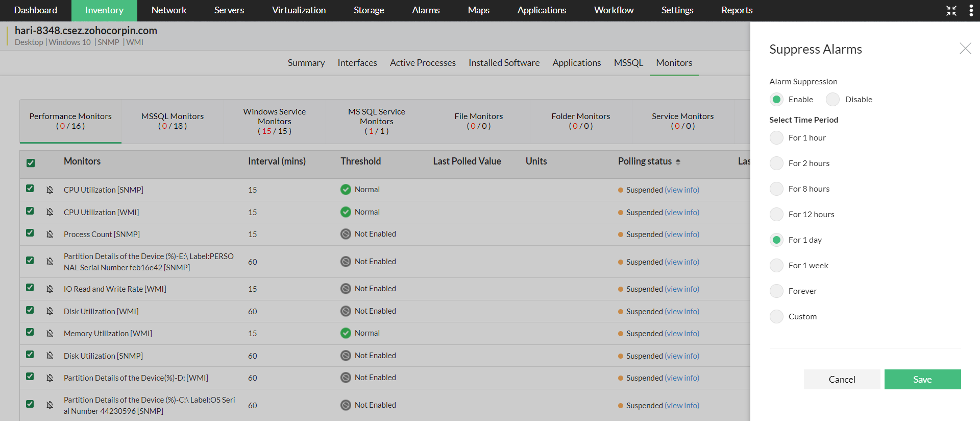Close the Suppress Alarms panel

[x=965, y=49]
